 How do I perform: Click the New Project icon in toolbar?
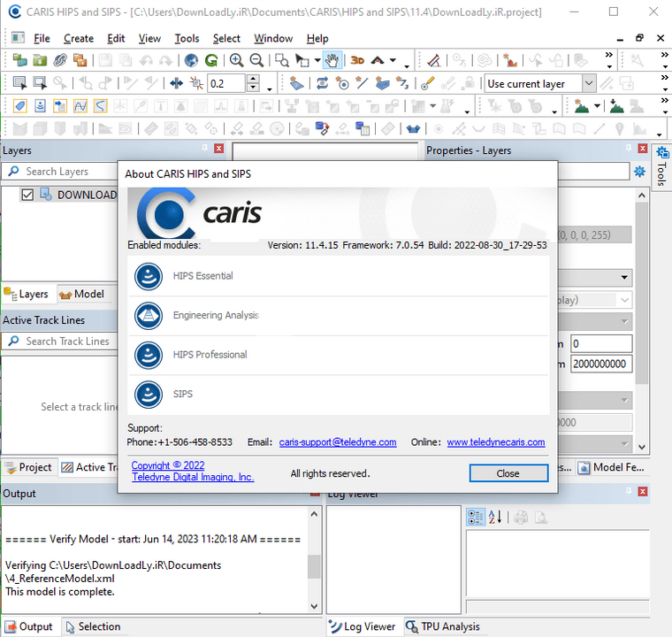click(19, 60)
